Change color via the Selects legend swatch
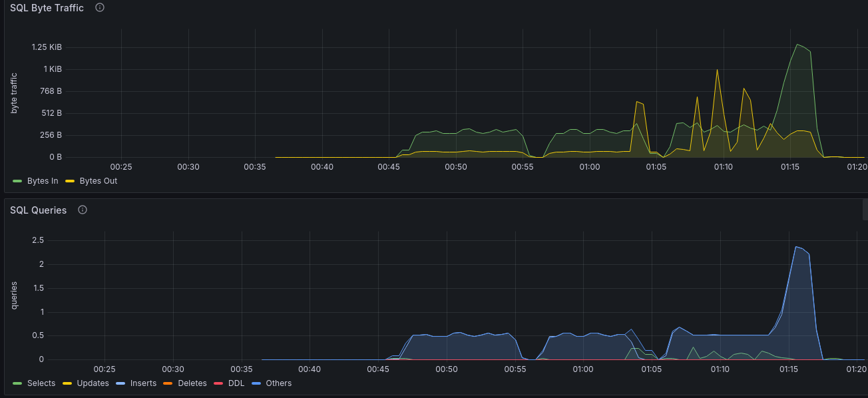 coord(17,383)
